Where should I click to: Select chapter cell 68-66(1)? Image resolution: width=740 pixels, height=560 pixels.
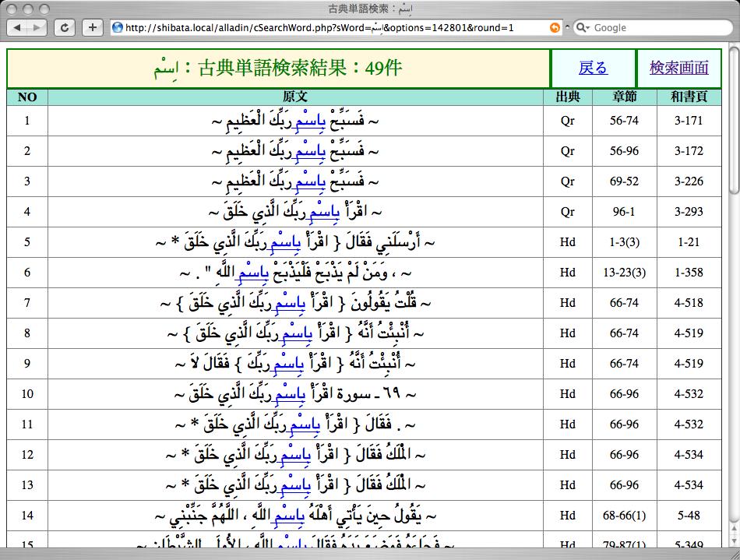(x=625, y=516)
